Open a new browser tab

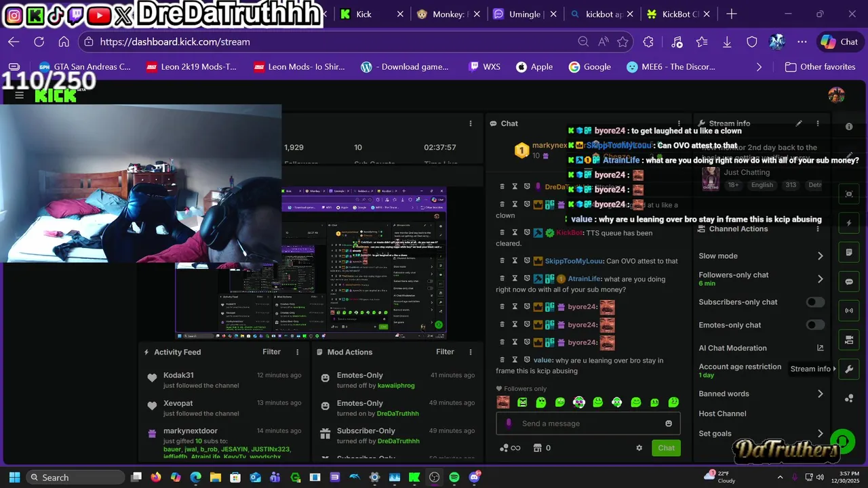[x=732, y=14]
